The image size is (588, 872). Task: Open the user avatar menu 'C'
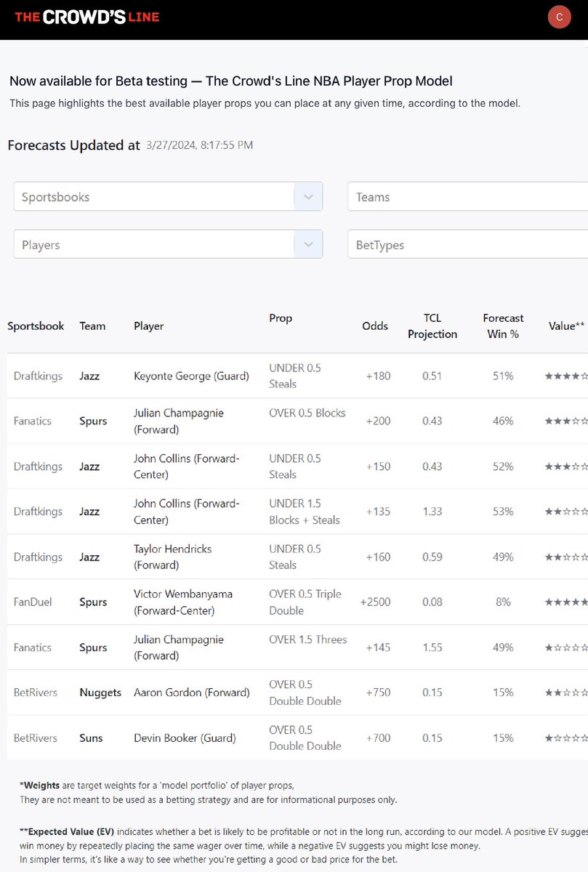[559, 17]
